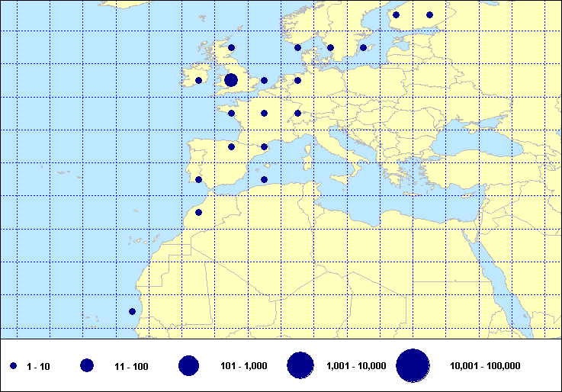Select the dot marker over Ireland
562x392 pixels.
(x=198, y=80)
